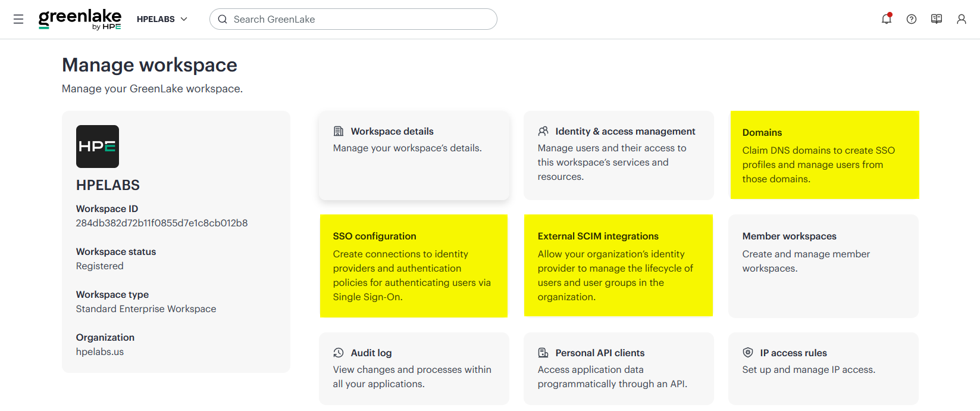Open the Workspace details card
The height and width of the screenshot is (411, 980).
point(414,155)
